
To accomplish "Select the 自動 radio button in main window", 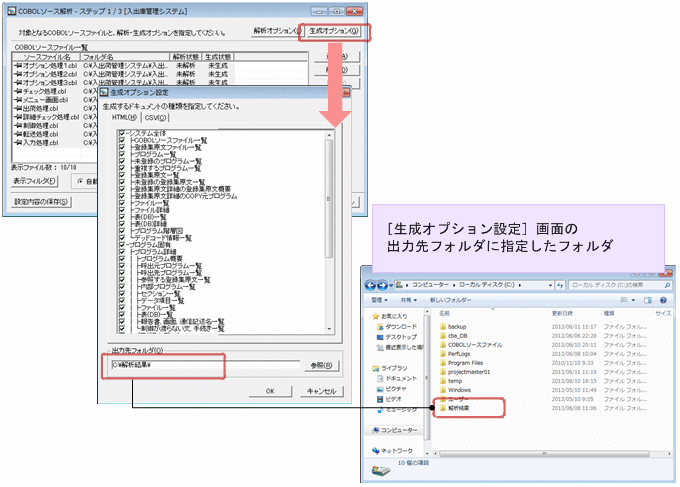I will point(80,181).
